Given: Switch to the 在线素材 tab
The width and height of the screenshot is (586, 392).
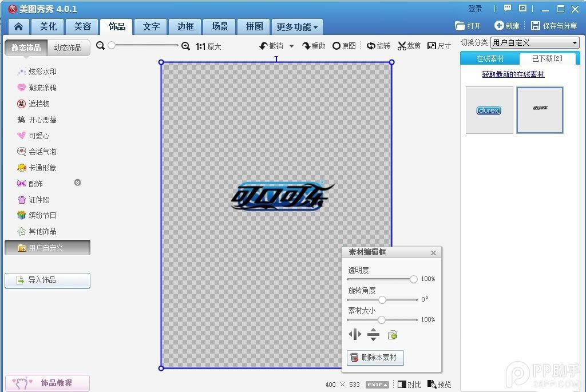Looking at the screenshot, I should coord(490,59).
